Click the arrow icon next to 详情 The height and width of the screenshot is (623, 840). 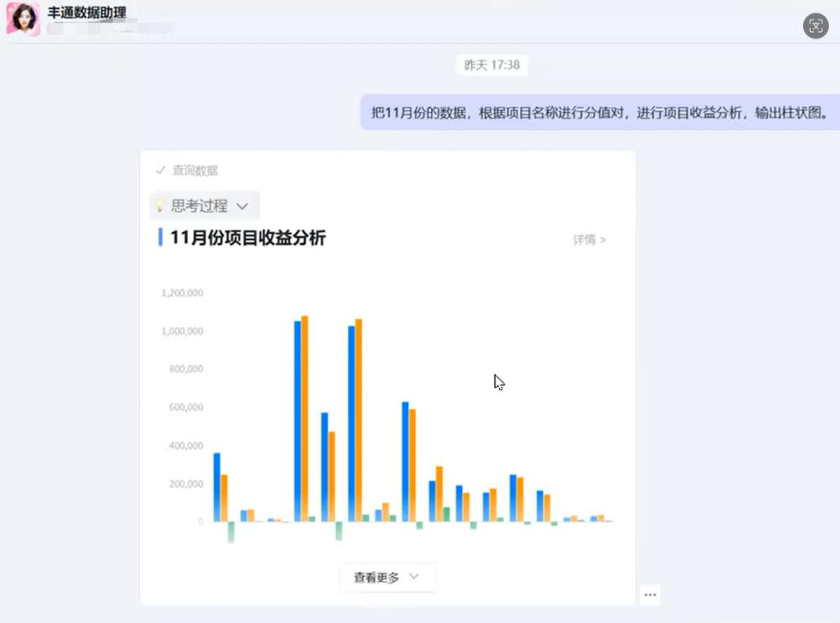point(602,240)
